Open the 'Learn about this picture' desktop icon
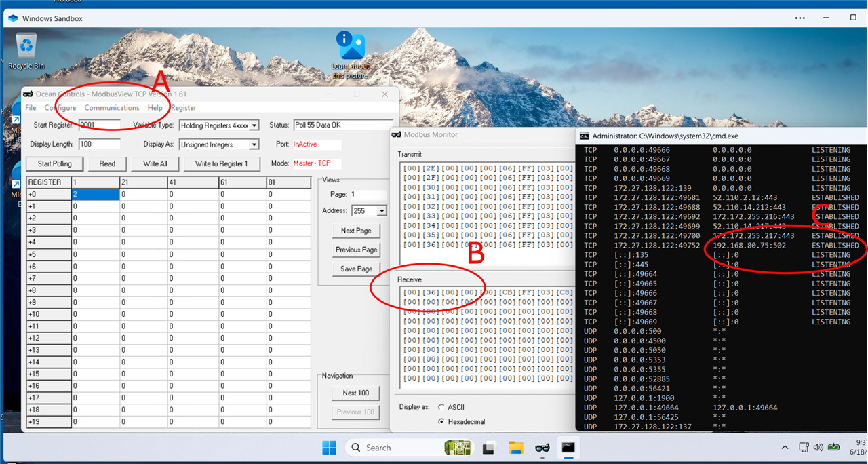Screen dimensions: 868x464 pos(351,55)
